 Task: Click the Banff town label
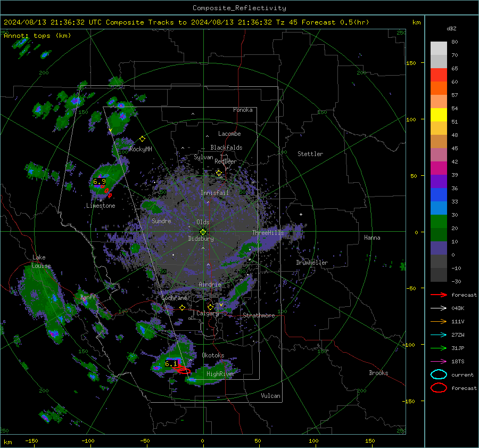[88, 297]
